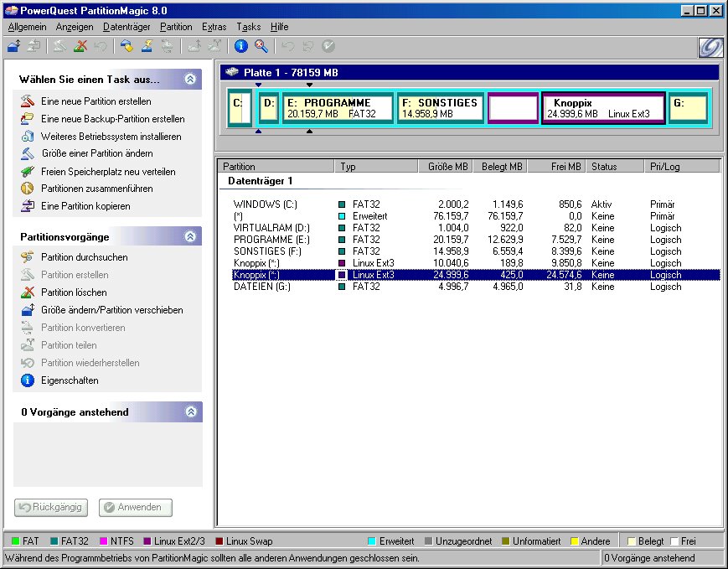Viewport: 728px width, 569px height.
Task: Click the 'Pri/Log' column header
Action: click(x=682, y=166)
